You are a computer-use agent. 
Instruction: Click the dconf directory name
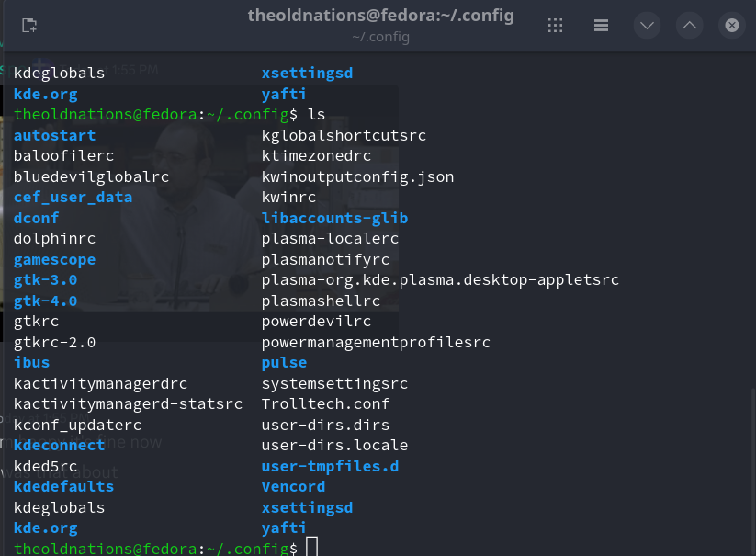point(36,218)
